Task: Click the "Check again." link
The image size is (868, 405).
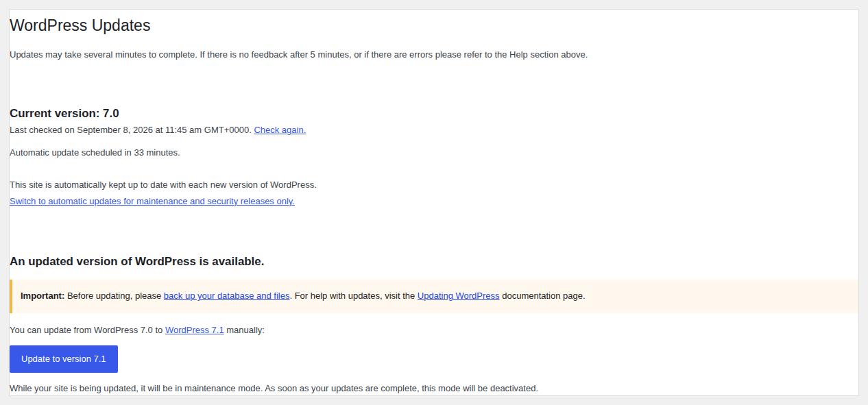Action: click(280, 130)
